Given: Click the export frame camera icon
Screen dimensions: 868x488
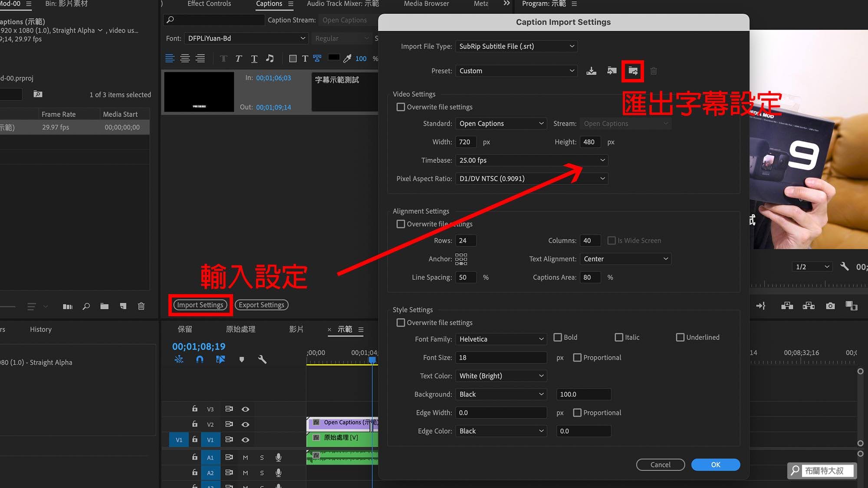Looking at the screenshot, I should click(x=830, y=306).
